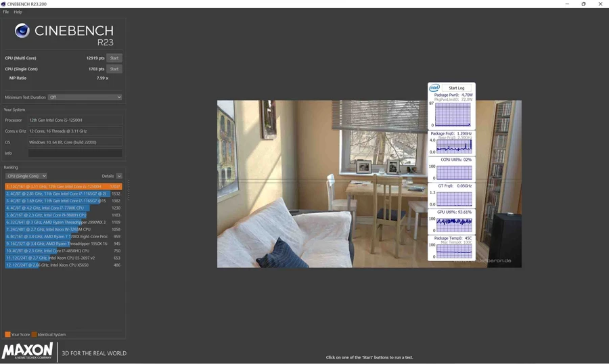
Task: Click the GT Frq0 graph
Action: [454, 198]
